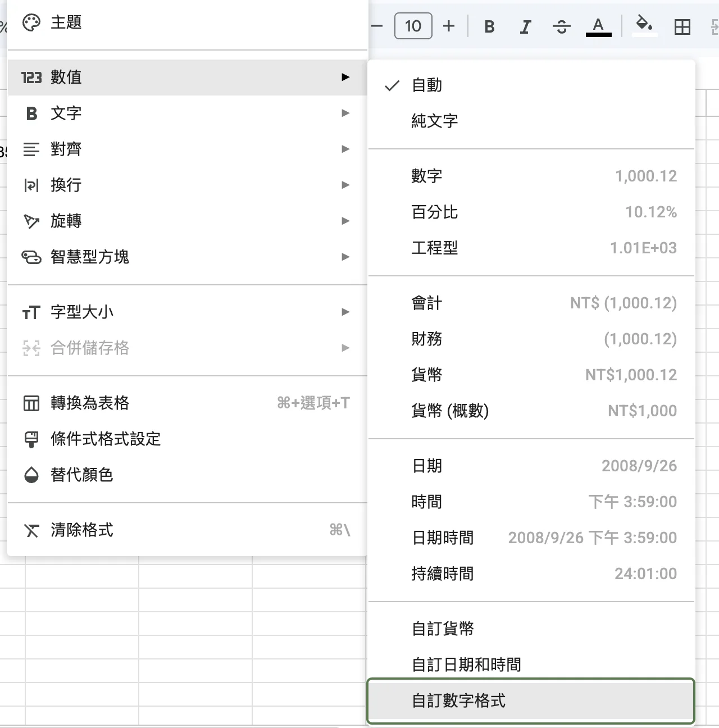Screen dimensions: 719x728
Task: Toggle bold formatting in toolbar
Action: (489, 26)
